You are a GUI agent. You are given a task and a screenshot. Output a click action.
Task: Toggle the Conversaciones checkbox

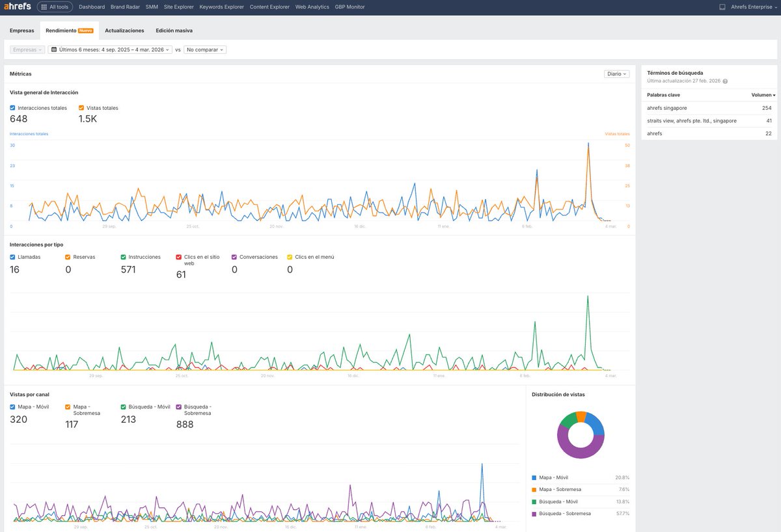[235, 257]
